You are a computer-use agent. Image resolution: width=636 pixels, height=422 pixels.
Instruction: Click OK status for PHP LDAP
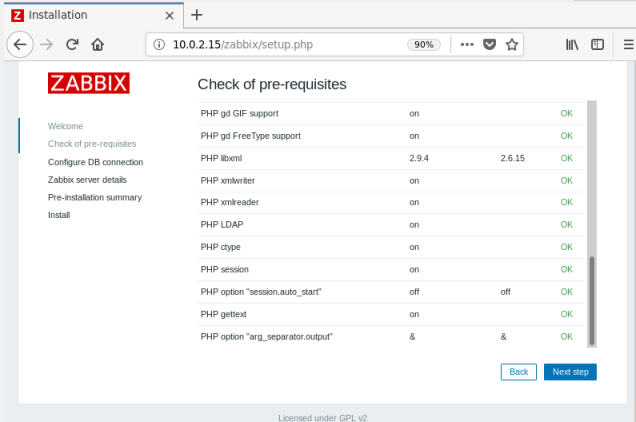pyautogui.click(x=566, y=225)
